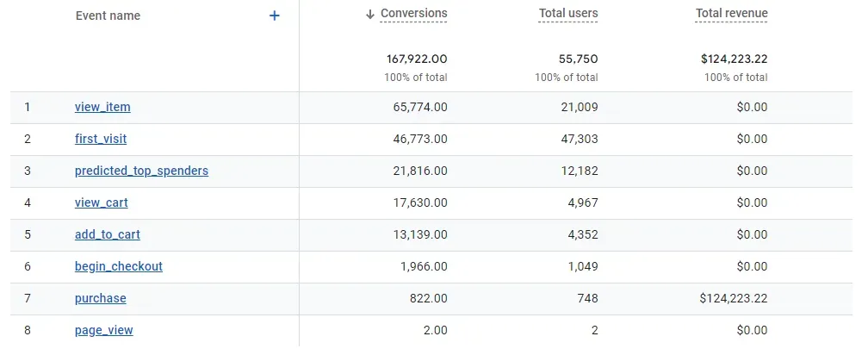868x355 pixels.
Task: Sort by the Conversions column header
Action: point(413,14)
